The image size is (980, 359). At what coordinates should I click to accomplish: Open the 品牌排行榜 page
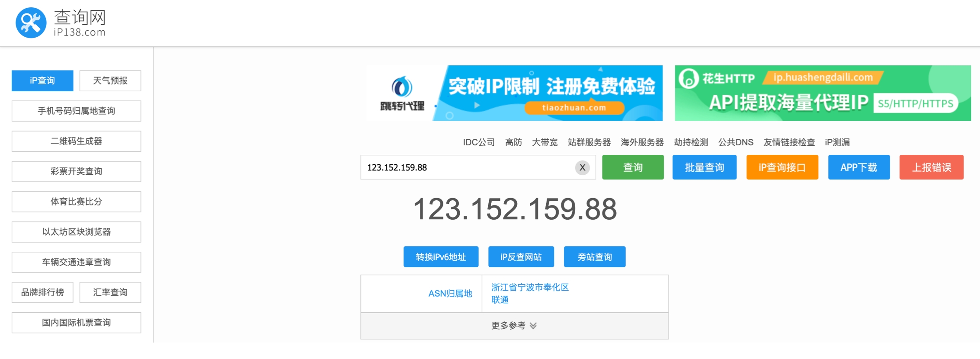pyautogui.click(x=42, y=292)
